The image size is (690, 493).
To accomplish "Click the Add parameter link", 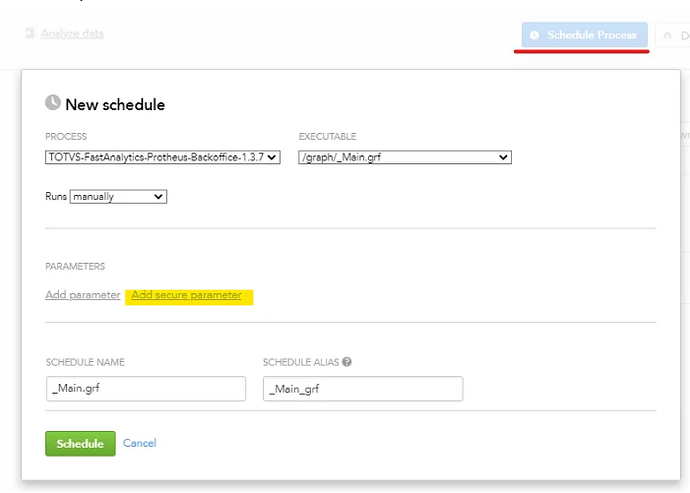I will [x=83, y=295].
